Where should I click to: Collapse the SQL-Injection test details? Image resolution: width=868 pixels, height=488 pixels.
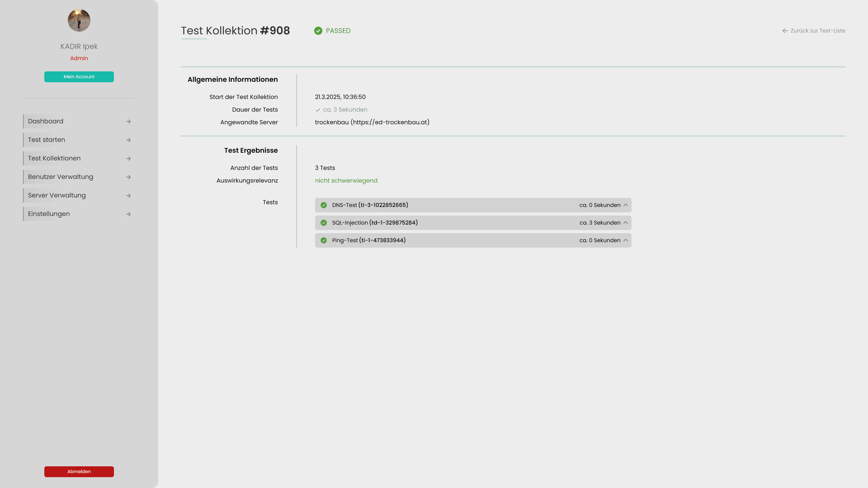point(626,223)
